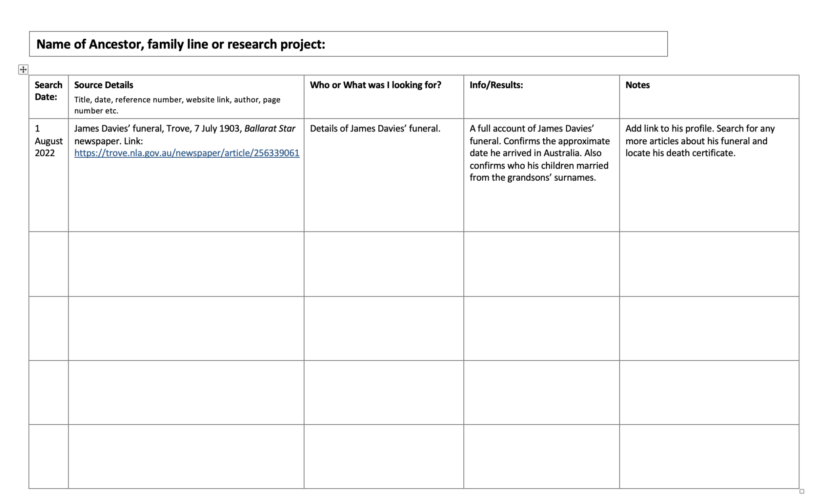Click the 'Who or What was I looking for?' header
Viewport: 826px width, 504px height.
(x=375, y=85)
